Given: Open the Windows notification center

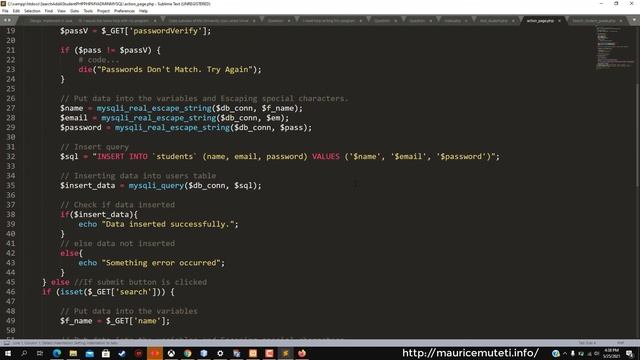Looking at the screenshot, I should [629, 353].
